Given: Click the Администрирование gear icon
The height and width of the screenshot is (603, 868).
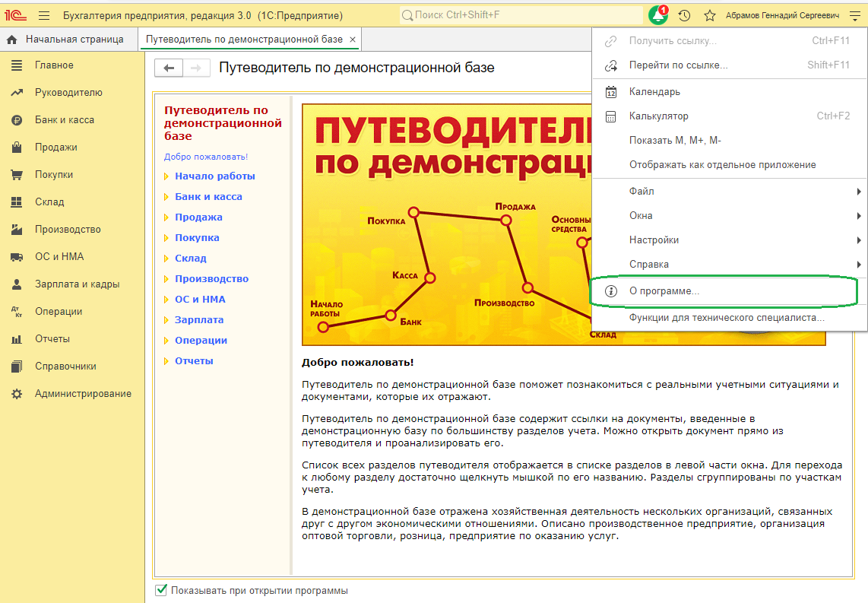Looking at the screenshot, I should (x=17, y=394).
